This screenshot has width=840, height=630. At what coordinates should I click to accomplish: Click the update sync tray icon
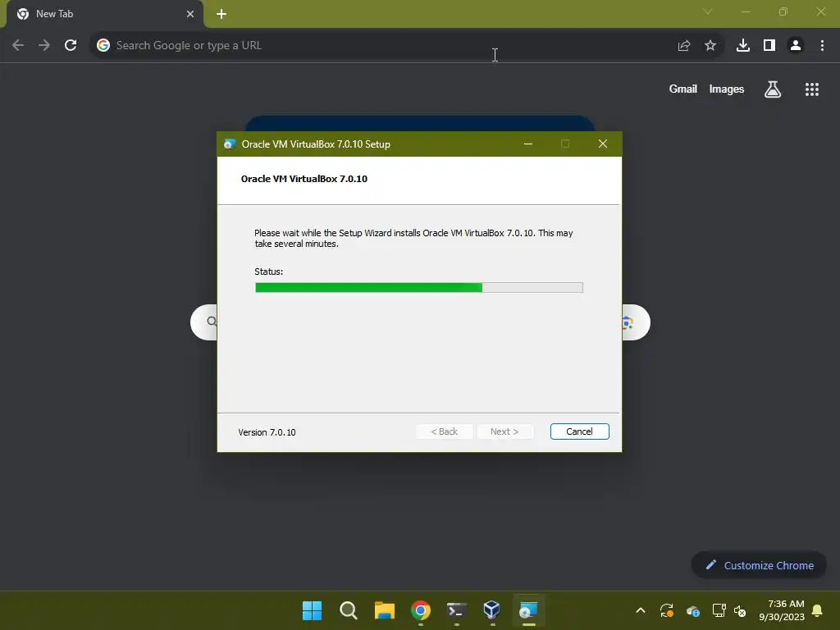coord(666,610)
